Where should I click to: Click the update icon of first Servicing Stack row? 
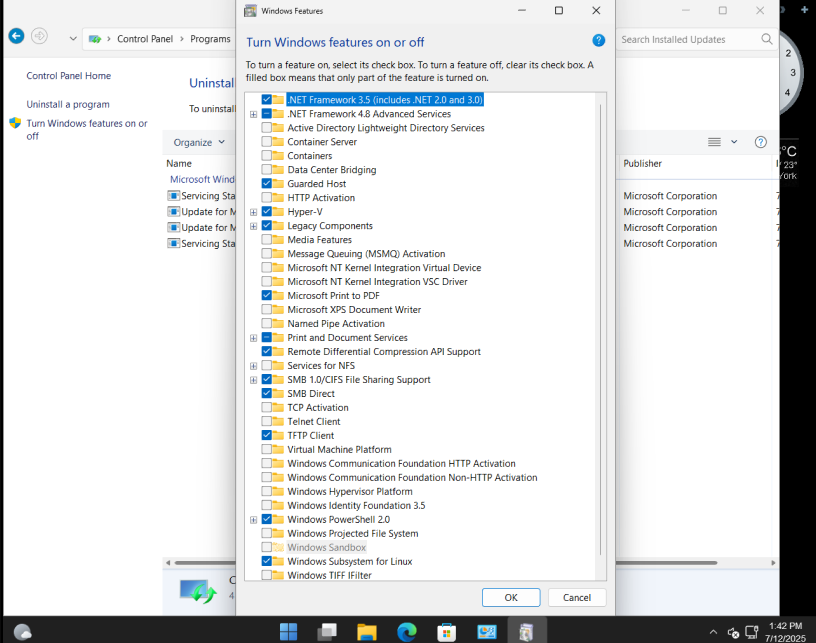pyautogui.click(x=173, y=196)
